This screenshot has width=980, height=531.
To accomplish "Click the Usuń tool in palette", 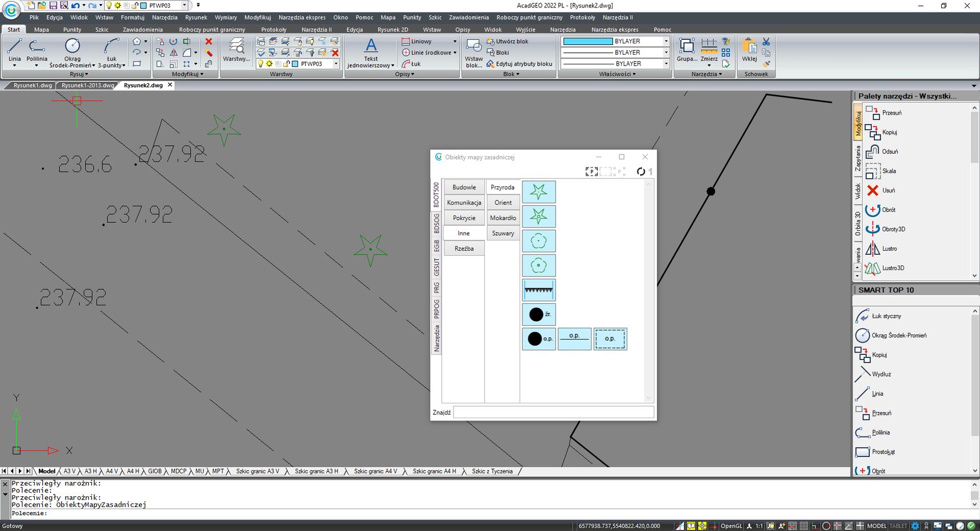I will (880, 190).
